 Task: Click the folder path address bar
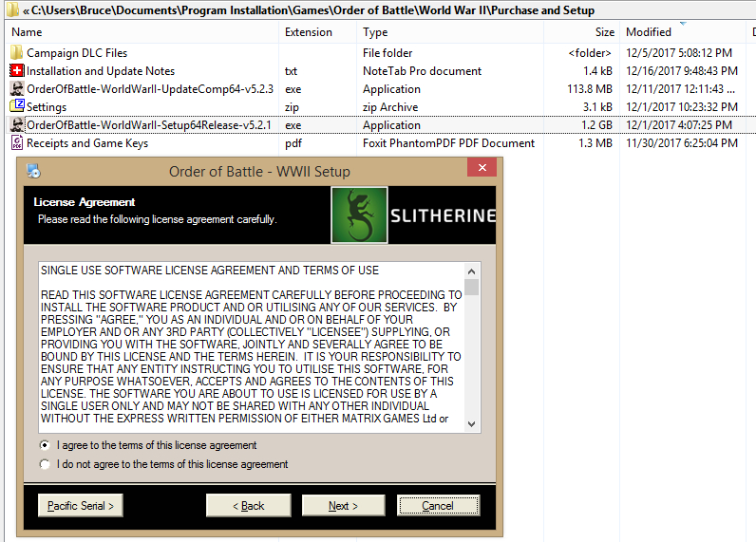378,10
